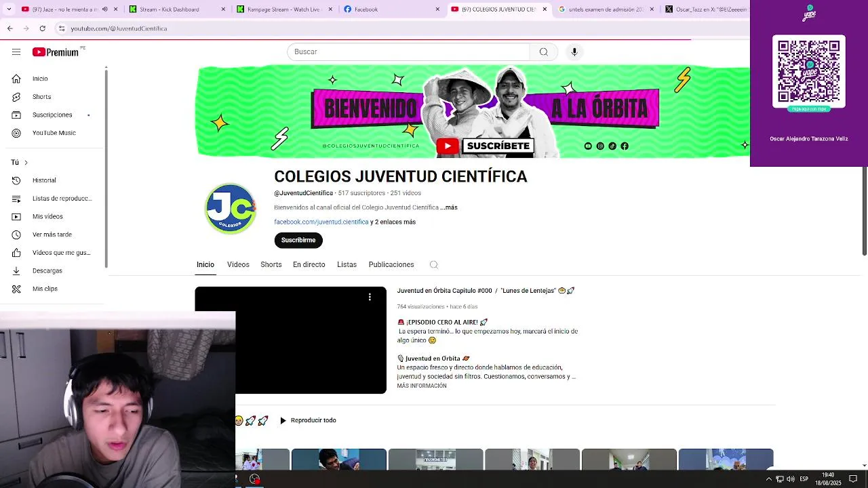Open Mis videos in sidebar
The image size is (868, 488).
pos(53,216)
